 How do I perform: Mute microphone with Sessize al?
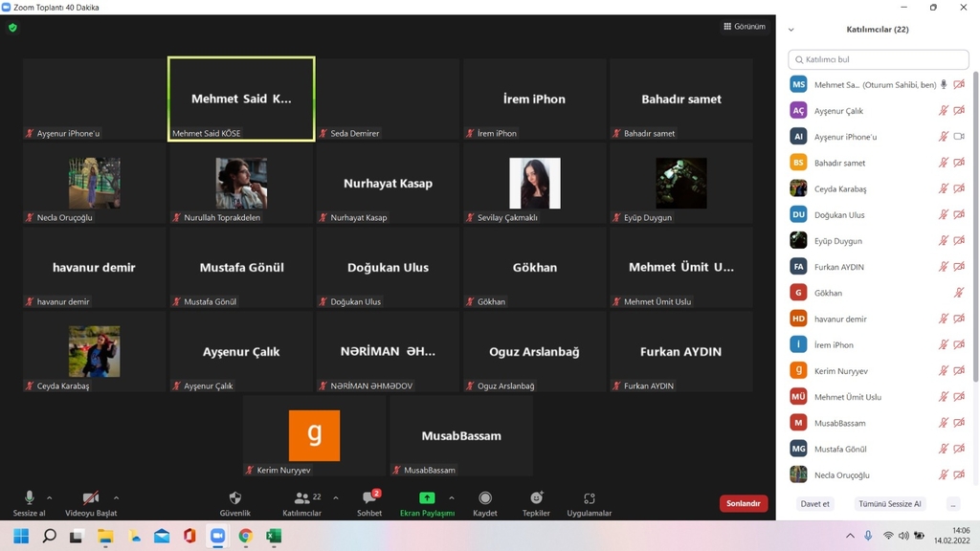coord(29,503)
